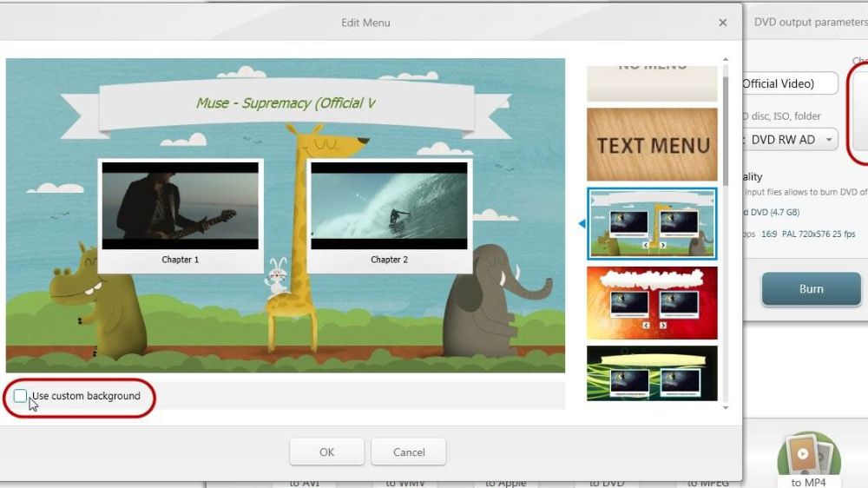The width and height of the screenshot is (868, 488).
Task: Click the Chapter 2 surfing thumbnail
Action: click(389, 206)
